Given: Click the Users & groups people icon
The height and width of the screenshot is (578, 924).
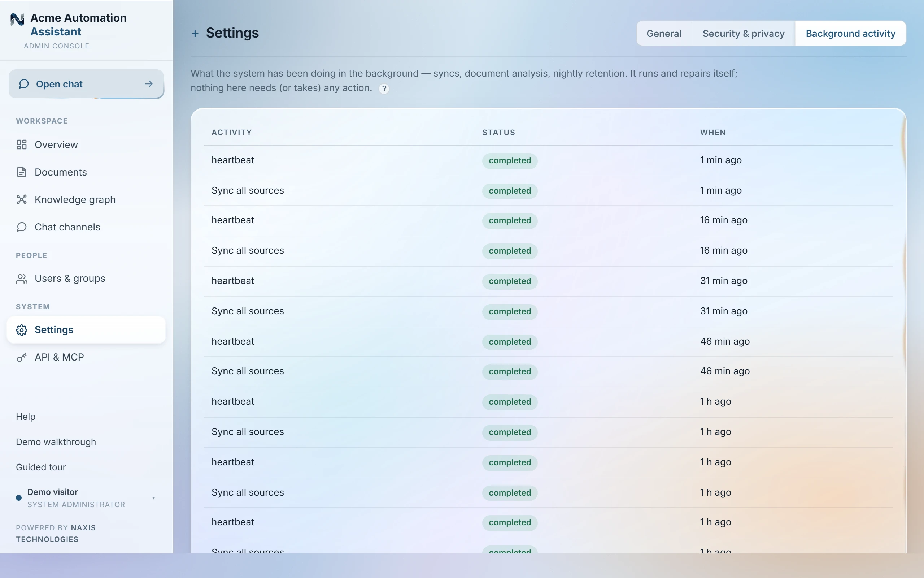Looking at the screenshot, I should 21,279.
